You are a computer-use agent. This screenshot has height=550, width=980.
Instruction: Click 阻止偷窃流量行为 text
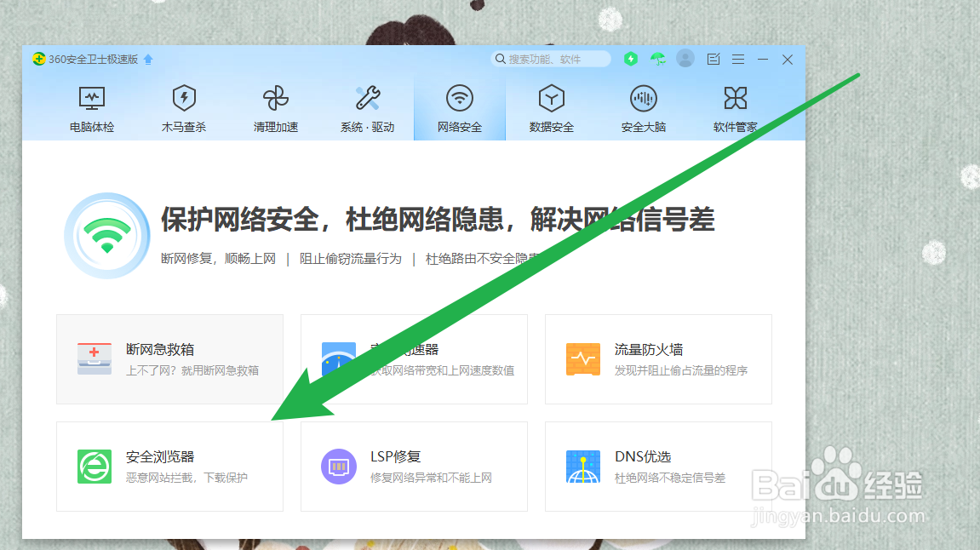[351, 259]
